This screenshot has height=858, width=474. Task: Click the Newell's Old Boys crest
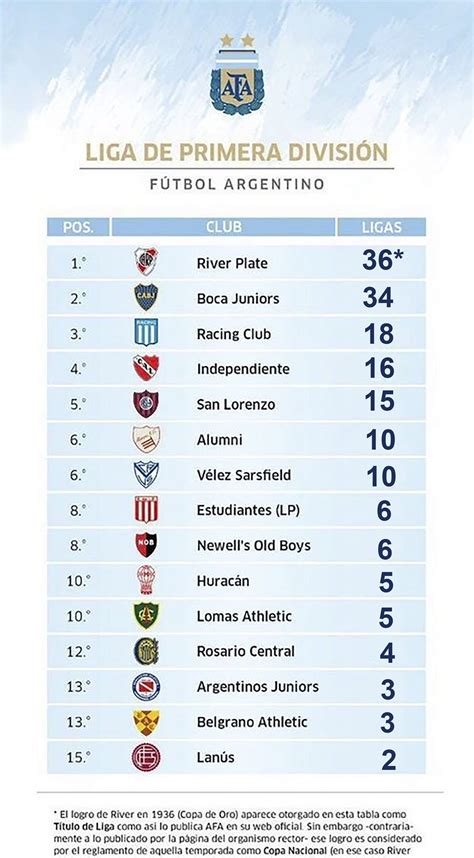click(146, 544)
